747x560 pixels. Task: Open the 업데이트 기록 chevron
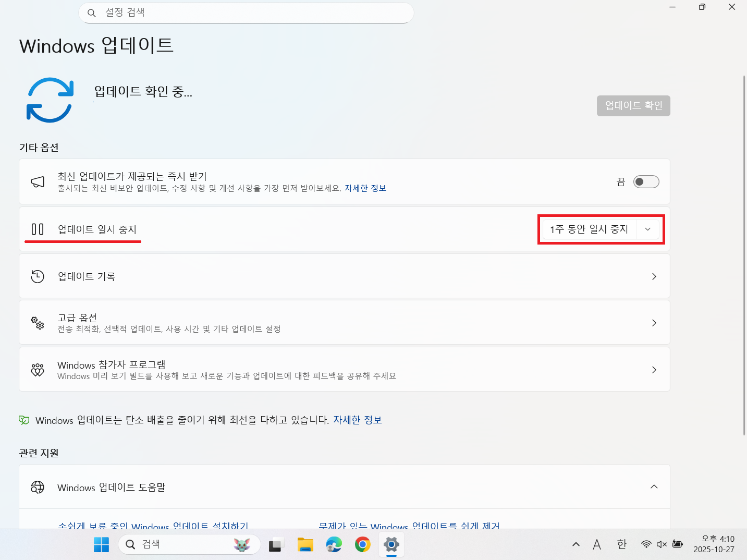(x=654, y=276)
